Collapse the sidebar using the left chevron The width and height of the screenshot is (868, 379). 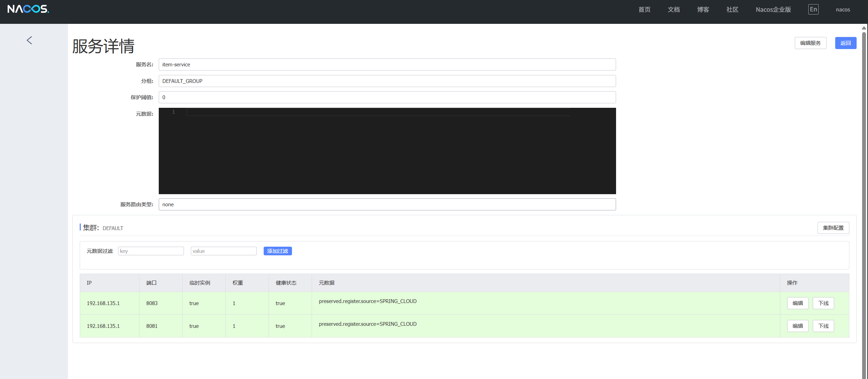[x=29, y=40]
